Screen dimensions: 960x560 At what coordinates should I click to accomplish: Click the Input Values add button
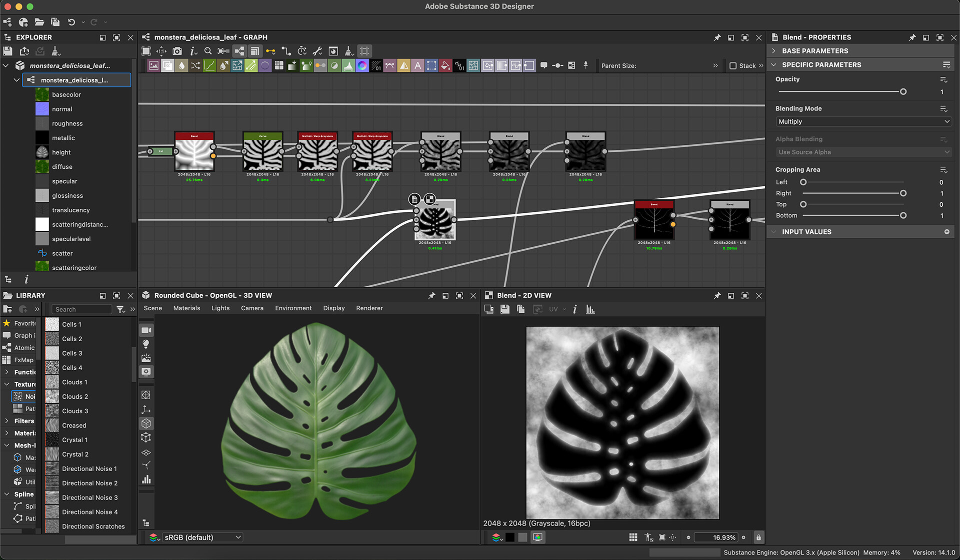point(947,231)
